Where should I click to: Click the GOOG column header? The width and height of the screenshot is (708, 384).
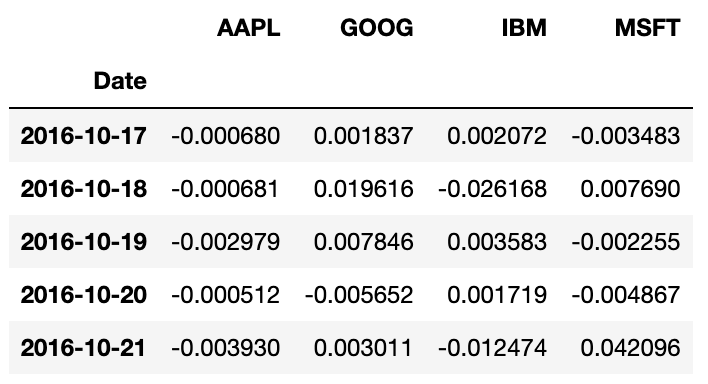click(377, 28)
